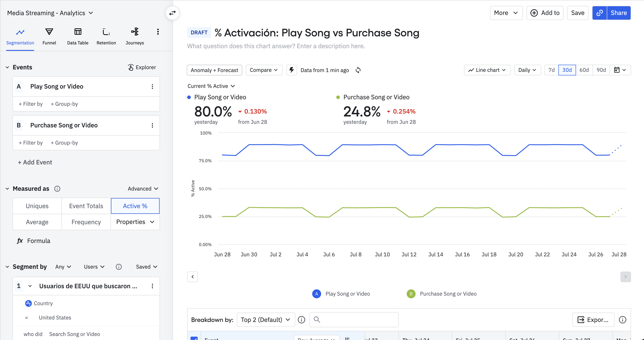Open the Line chart dropdown
The image size is (644, 340).
(487, 70)
